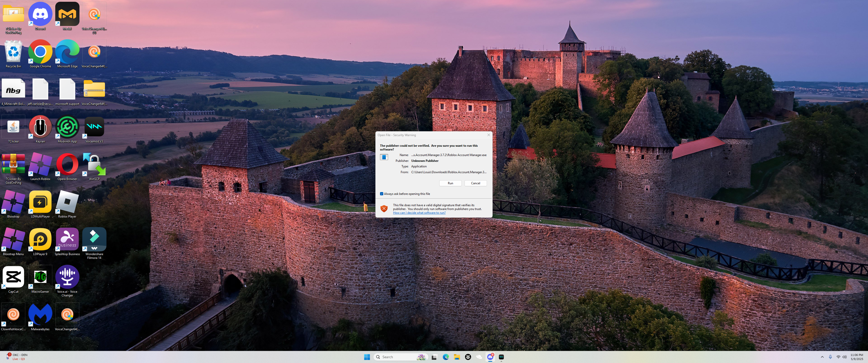Image resolution: width=868 pixels, height=363 pixels.
Task: Click Run in the security warning dialog
Action: tap(450, 183)
